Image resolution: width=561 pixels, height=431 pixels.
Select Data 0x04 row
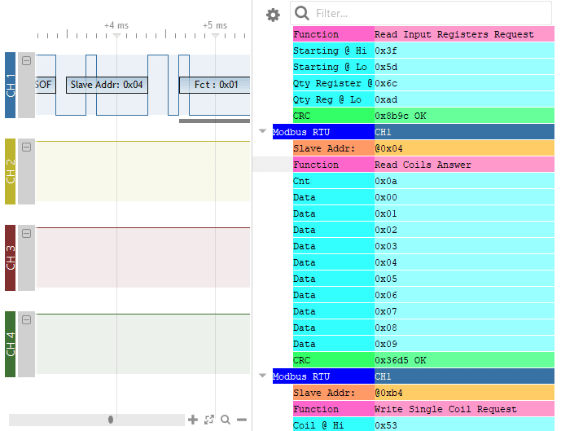(424, 263)
